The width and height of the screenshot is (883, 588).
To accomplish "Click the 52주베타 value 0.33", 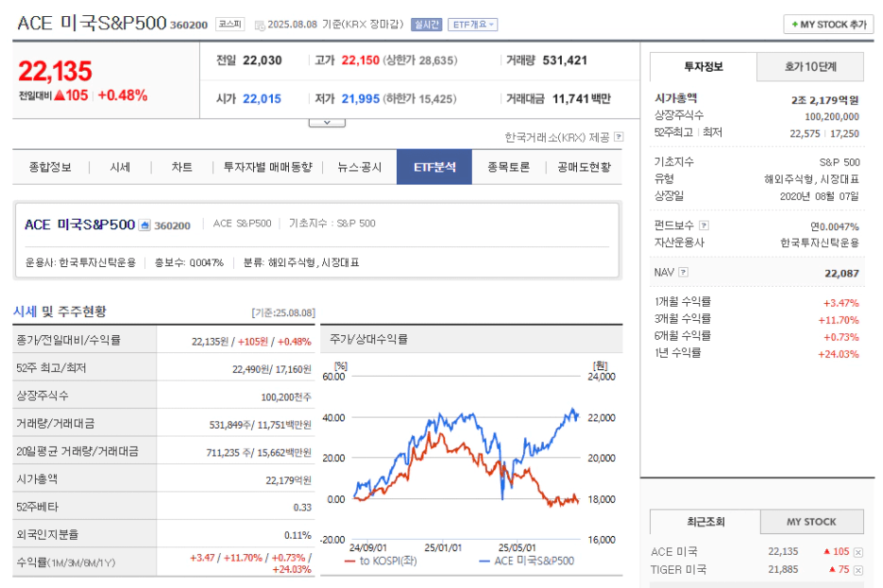I will pos(302,508).
